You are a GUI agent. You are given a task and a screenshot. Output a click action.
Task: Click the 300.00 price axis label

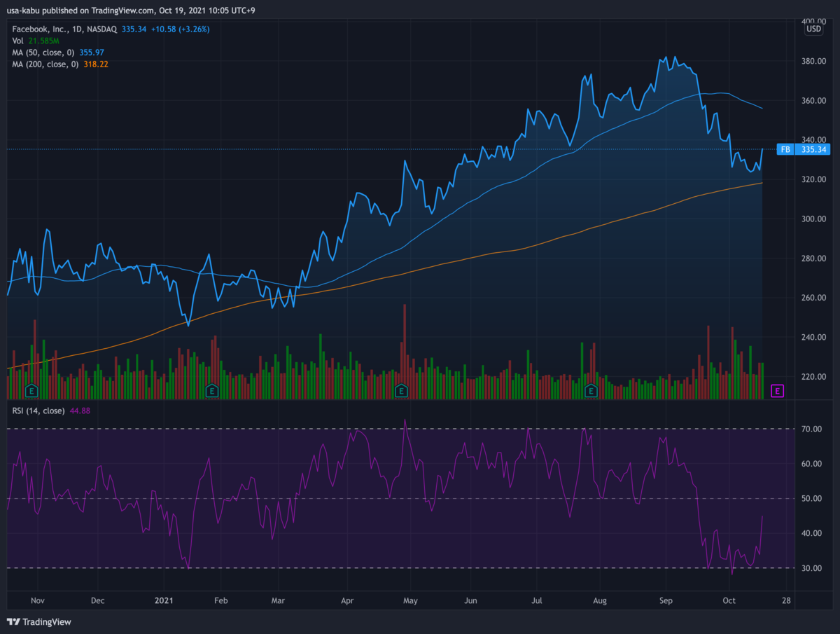pyautogui.click(x=813, y=219)
